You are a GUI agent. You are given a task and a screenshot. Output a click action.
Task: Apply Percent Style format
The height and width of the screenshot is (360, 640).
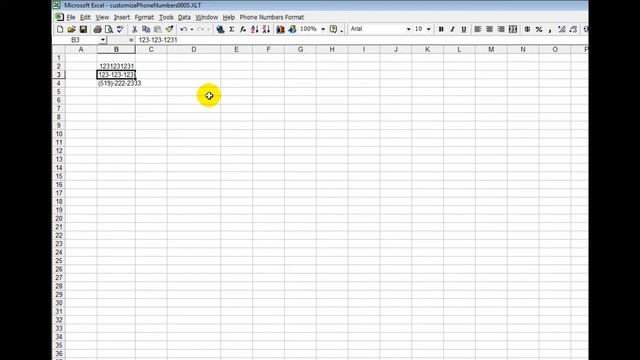539,29
